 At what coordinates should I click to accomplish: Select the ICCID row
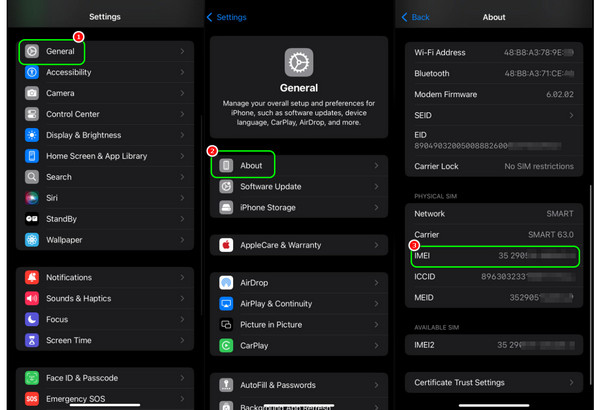coord(494,276)
